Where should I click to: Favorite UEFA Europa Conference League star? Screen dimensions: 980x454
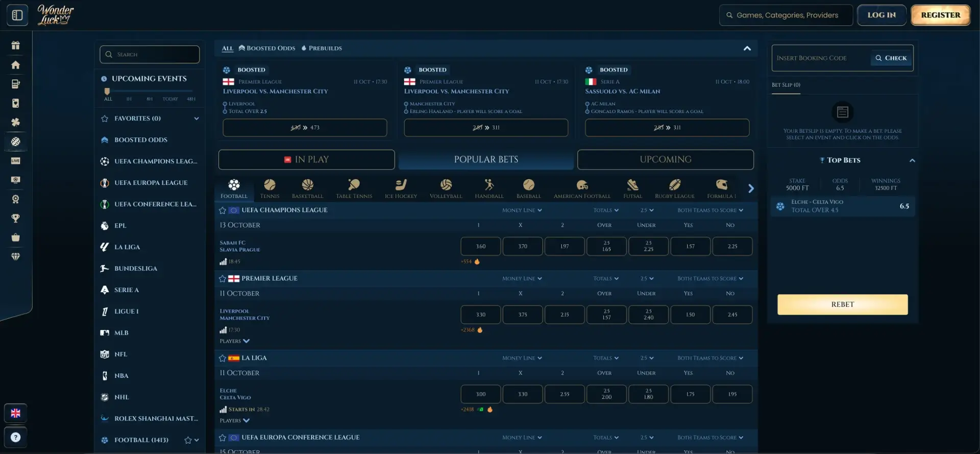pos(223,438)
